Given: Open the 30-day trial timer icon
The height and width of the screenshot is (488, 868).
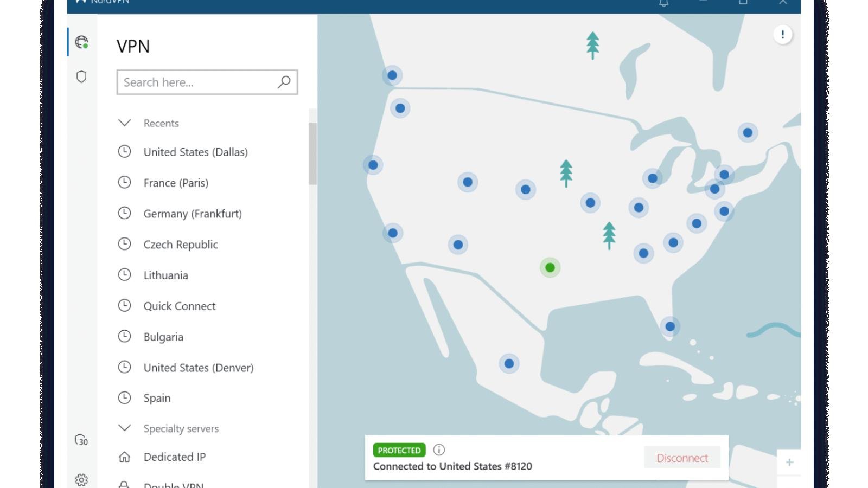Looking at the screenshot, I should [x=81, y=440].
